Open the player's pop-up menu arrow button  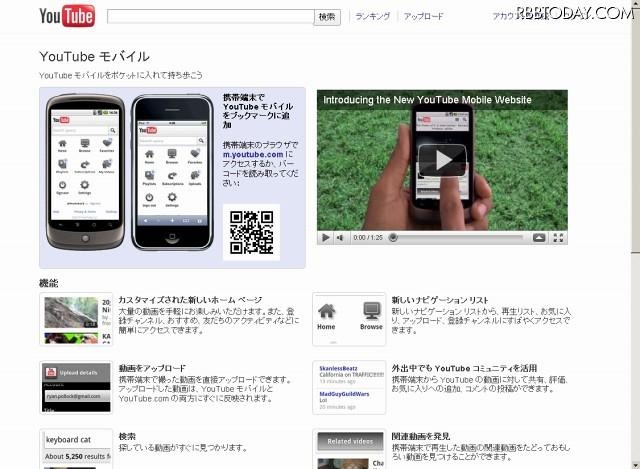point(539,238)
